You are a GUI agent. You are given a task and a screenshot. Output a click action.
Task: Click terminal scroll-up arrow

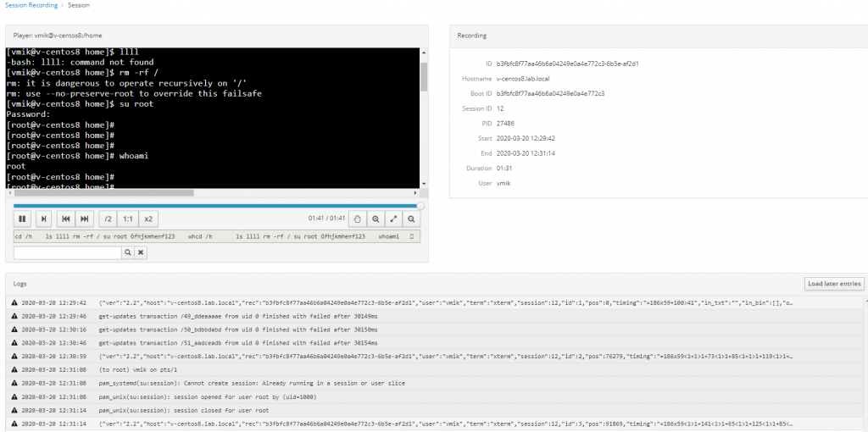pyautogui.click(x=424, y=53)
